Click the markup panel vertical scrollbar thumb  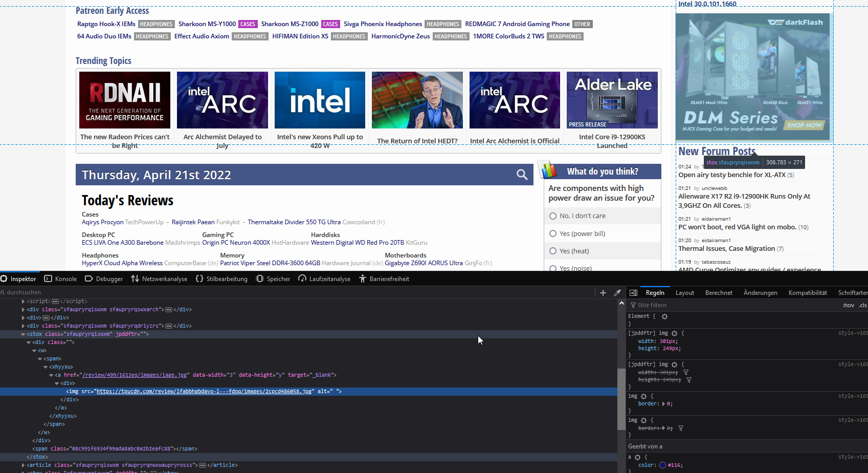pyautogui.click(x=621, y=399)
